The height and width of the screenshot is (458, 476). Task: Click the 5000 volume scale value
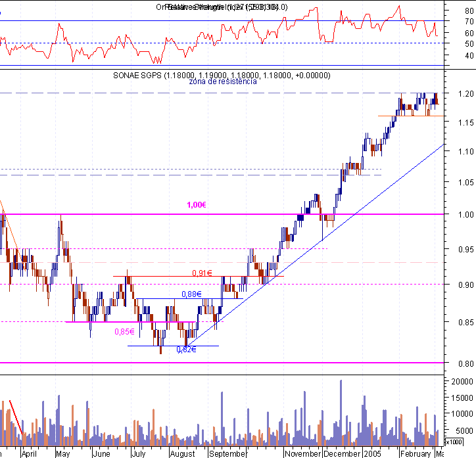point(464,430)
